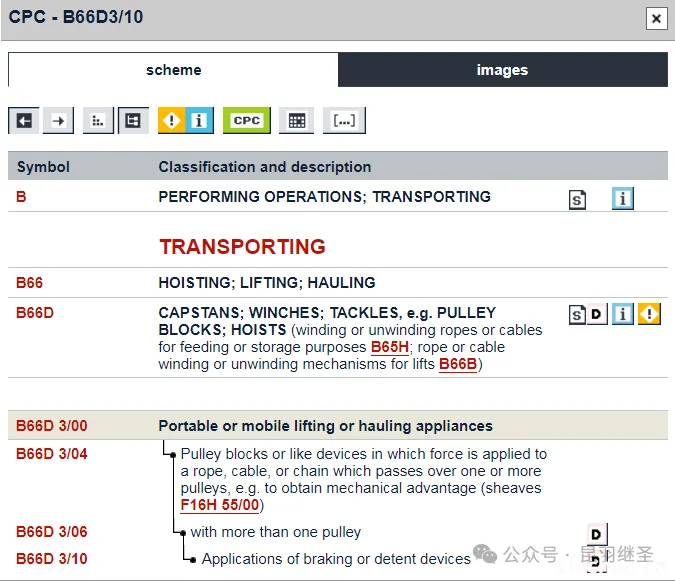Toggle the tree layout view icon
This screenshot has width=675, height=581.
(x=133, y=120)
